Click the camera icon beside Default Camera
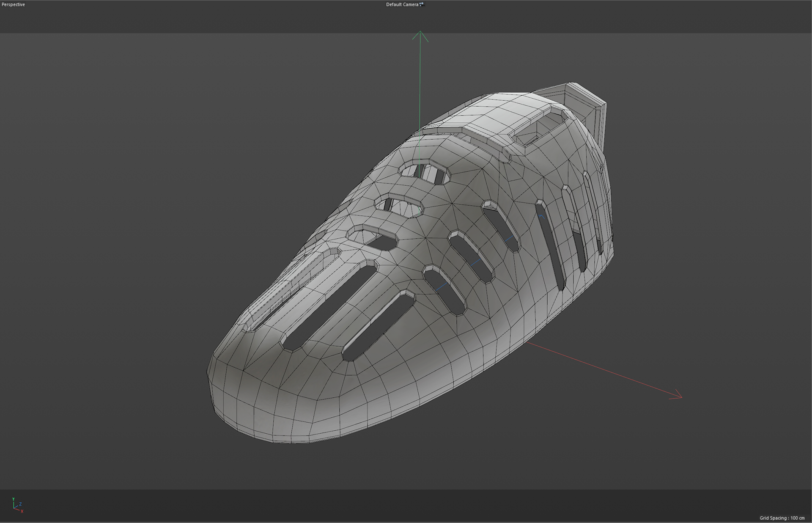This screenshot has height=523, width=812. point(422,4)
